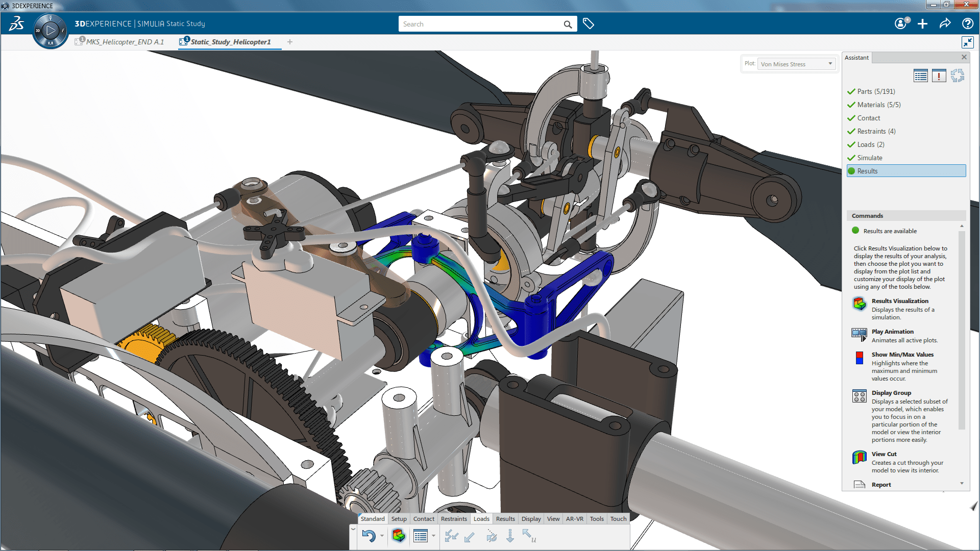This screenshot has height=551, width=980.
Task: Click the red exclamation diagnostics icon
Action: 939,76
